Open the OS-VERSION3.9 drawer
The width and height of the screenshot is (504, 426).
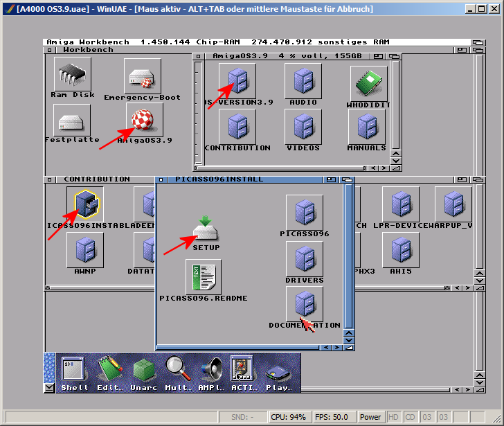click(237, 81)
